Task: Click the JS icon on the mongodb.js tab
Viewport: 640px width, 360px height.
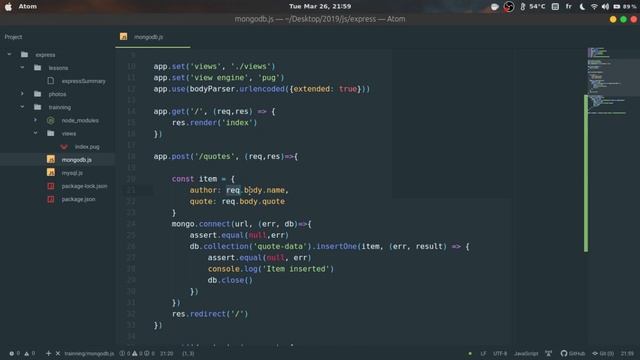Action: click(124, 37)
